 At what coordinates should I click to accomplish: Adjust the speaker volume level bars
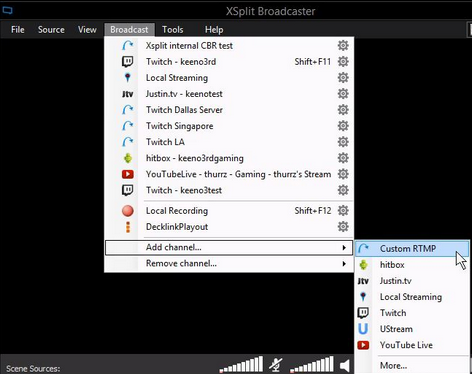tap(312, 364)
